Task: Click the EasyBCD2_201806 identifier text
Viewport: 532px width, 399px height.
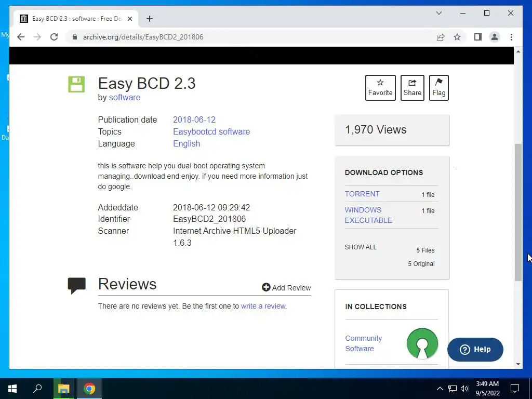Action: click(209, 219)
